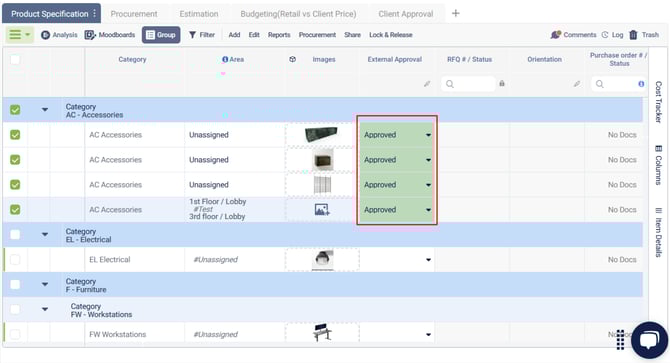The height and width of the screenshot is (363, 670).
Task: Click the Filter funnel icon
Action: [193, 35]
